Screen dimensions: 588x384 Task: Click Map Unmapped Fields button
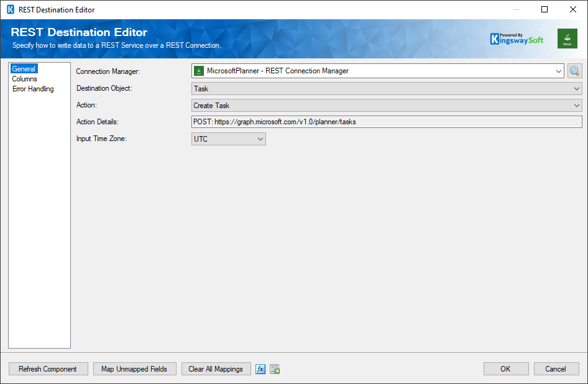coord(134,369)
